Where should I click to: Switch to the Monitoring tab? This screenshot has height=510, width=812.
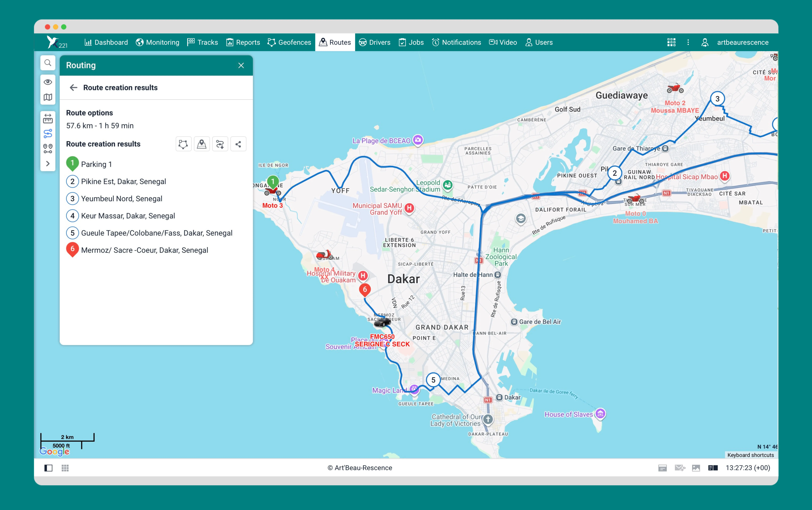[157, 42]
